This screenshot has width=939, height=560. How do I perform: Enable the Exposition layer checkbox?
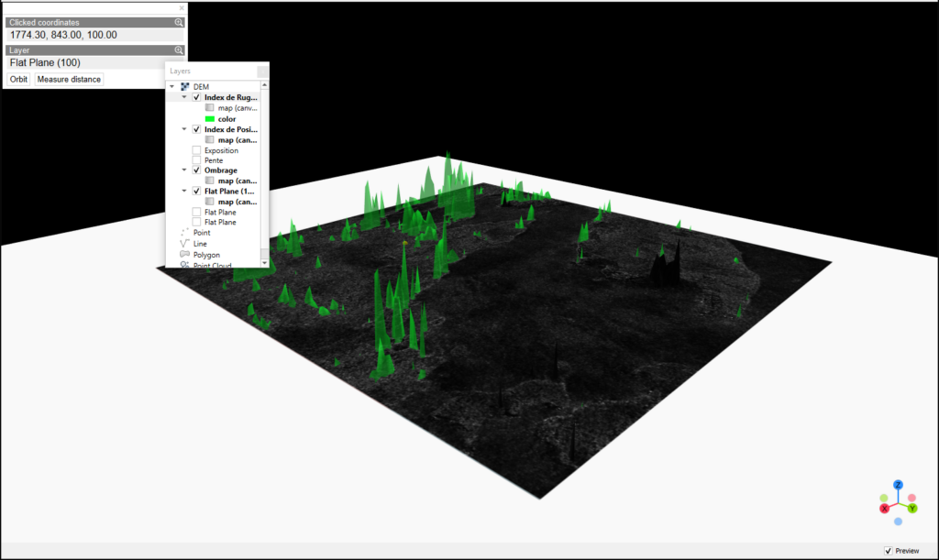pyautogui.click(x=196, y=150)
